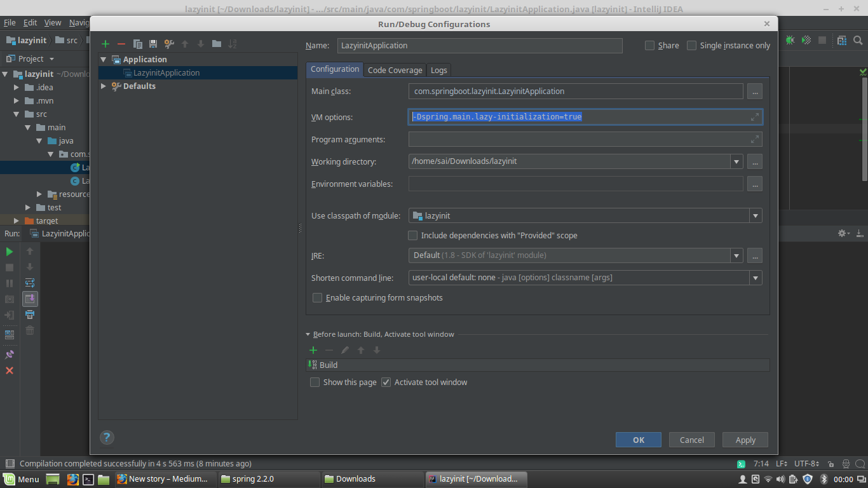Enable capturing form snapshots checkbox
This screenshot has height=488, width=868.
pos(318,297)
